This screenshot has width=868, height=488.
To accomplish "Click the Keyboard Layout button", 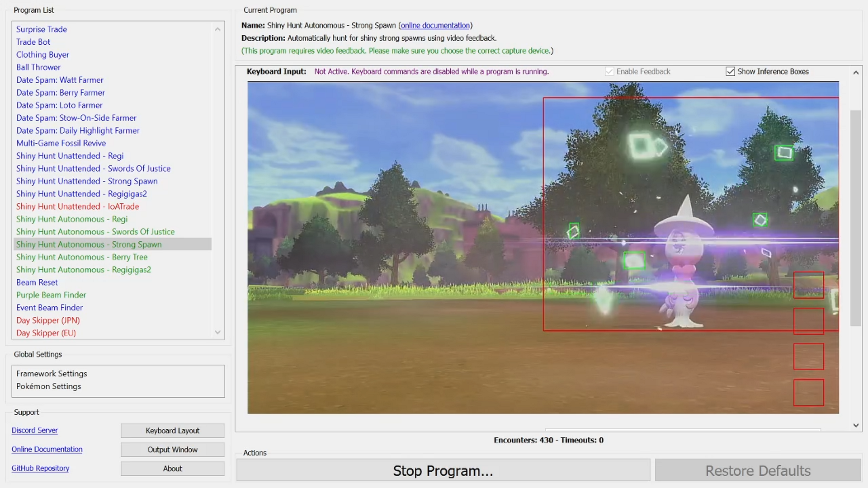I will 172,431.
